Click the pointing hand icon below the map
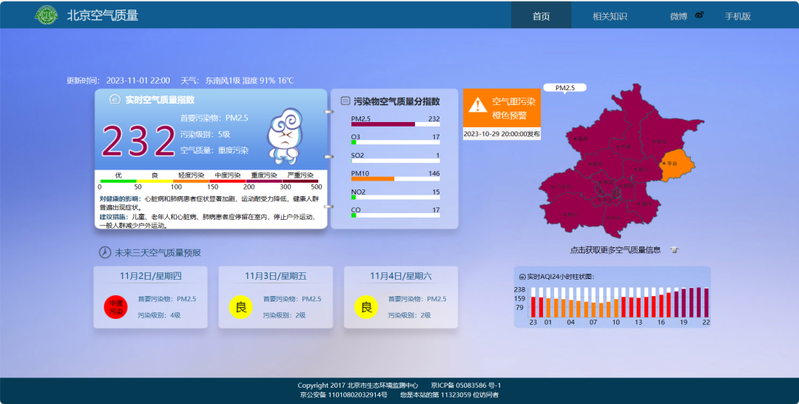 [x=674, y=250]
